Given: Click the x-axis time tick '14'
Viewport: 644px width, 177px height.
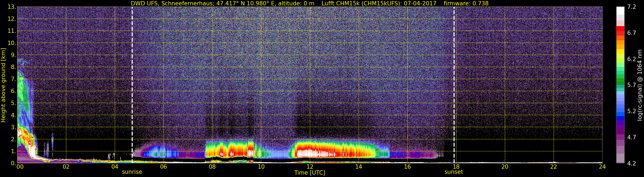Looking at the screenshot, I should click(358, 167).
